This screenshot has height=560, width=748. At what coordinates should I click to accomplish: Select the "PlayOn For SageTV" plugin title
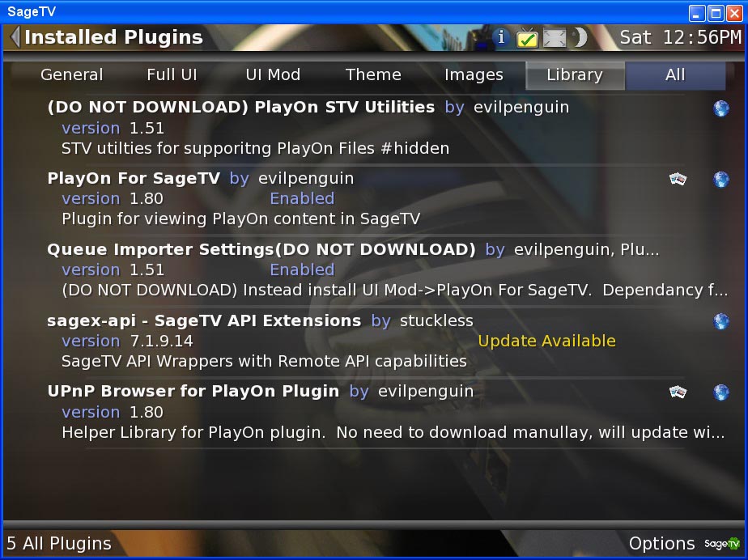click(x=134, y=178)
